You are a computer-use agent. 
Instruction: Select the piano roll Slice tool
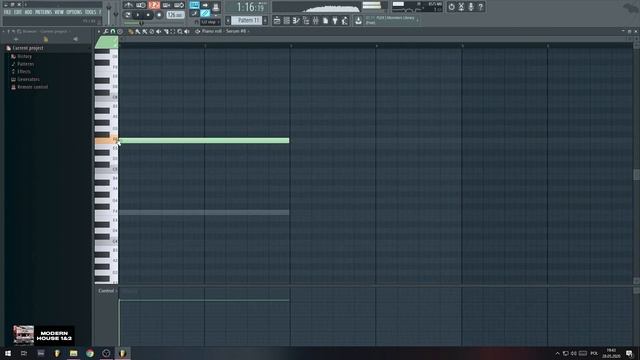(165, 31)
